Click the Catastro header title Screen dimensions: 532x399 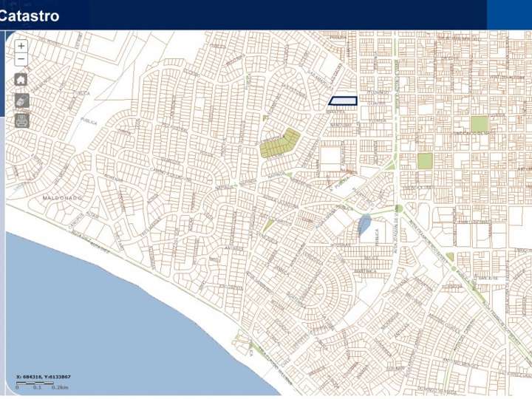[x=30, y=15]
